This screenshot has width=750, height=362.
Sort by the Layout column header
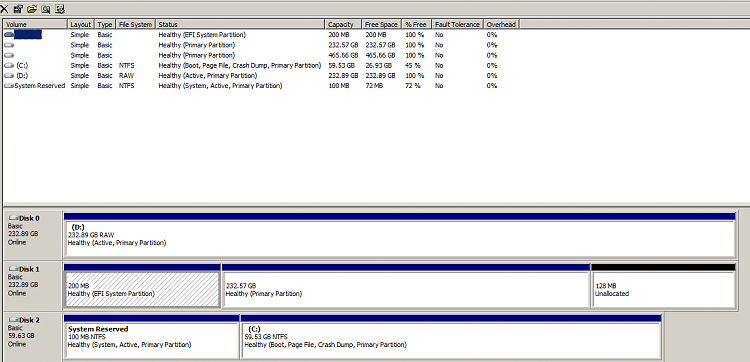click(81, 24)
